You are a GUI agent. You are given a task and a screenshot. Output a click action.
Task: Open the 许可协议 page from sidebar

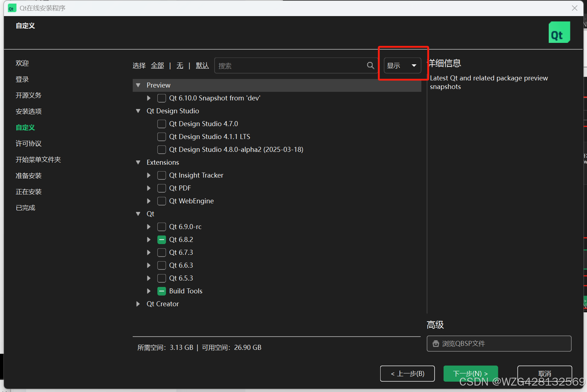click(x=28, y=143)
